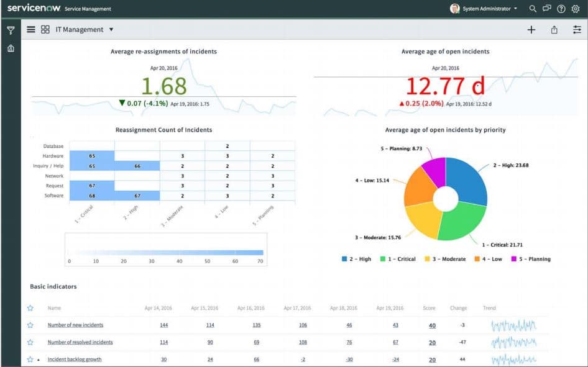Open the settings gear in the header

click(x=576, y=9)
